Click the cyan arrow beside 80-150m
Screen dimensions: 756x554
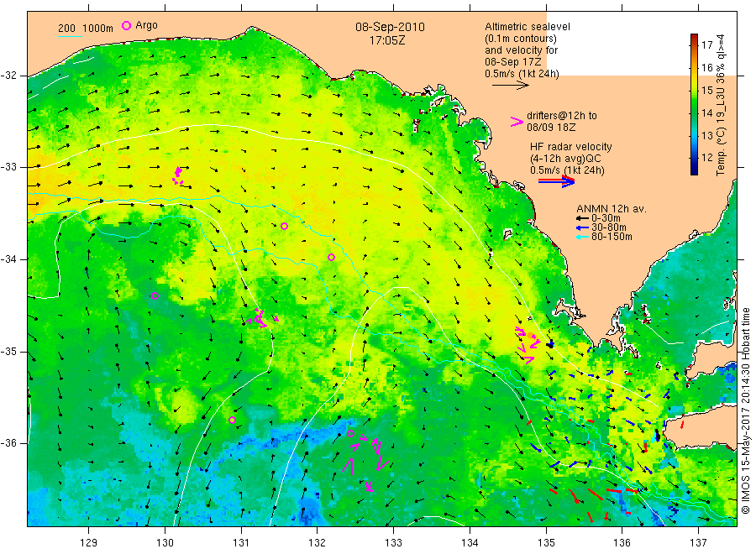pyautogui.click(x=582, y=237)
